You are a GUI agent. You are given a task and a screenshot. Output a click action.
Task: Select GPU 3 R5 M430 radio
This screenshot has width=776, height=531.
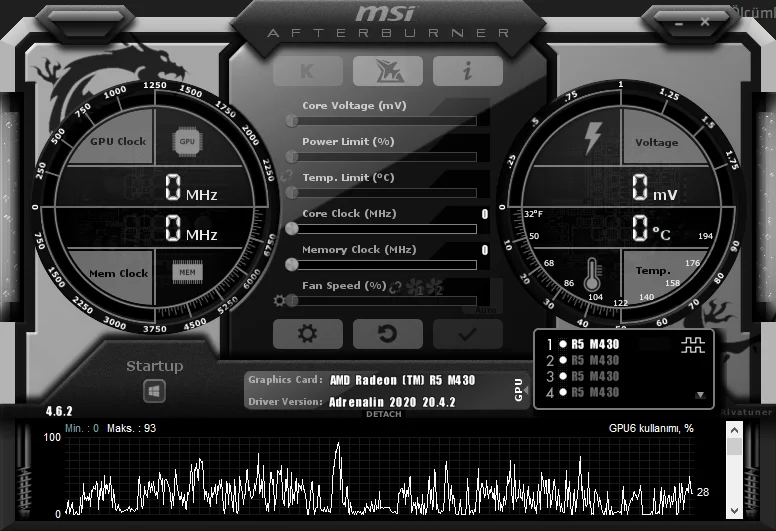point(563,376)
